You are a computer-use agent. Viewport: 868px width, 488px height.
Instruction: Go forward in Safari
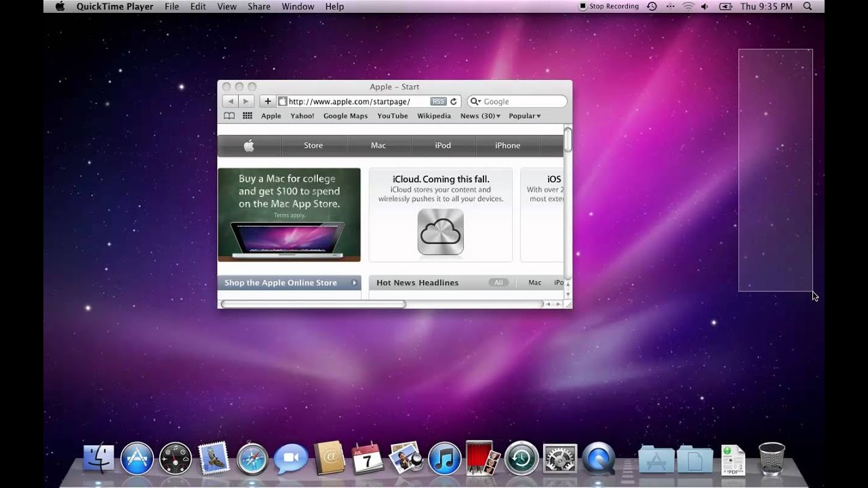pyautogui.click(x=246, y=101)
